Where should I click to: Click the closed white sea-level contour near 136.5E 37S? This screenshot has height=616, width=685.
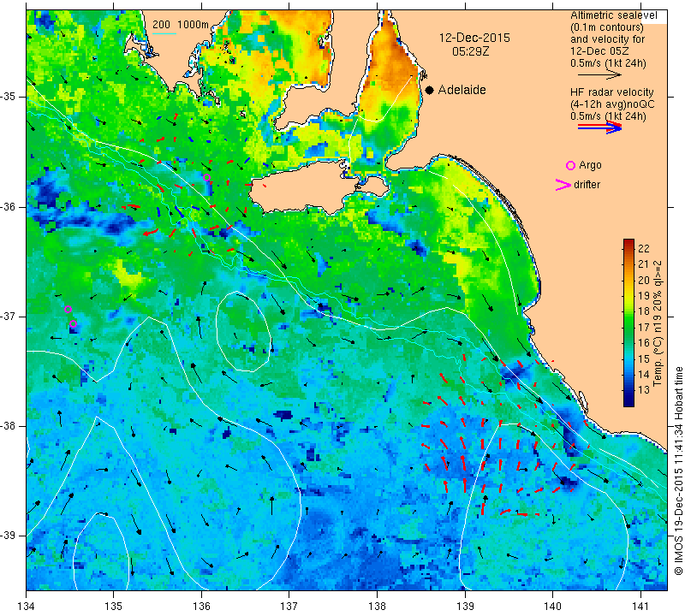242,331
